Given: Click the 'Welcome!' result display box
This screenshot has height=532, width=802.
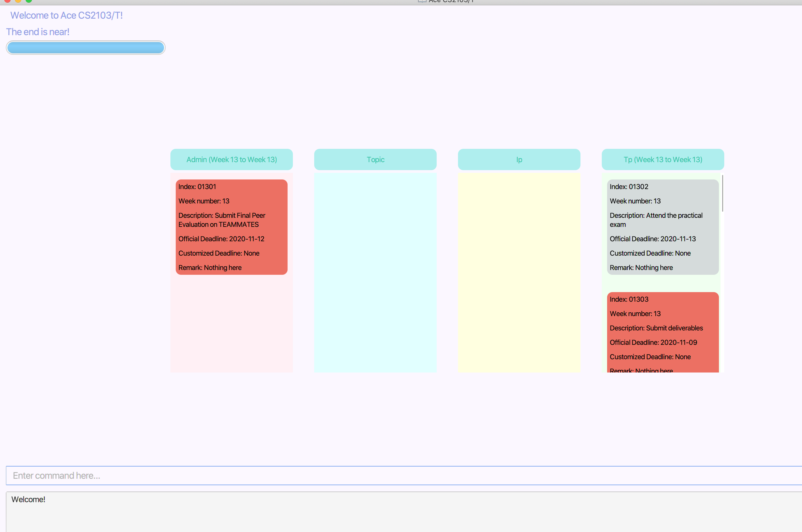Looking at the screenshot, I should point(404,512).
